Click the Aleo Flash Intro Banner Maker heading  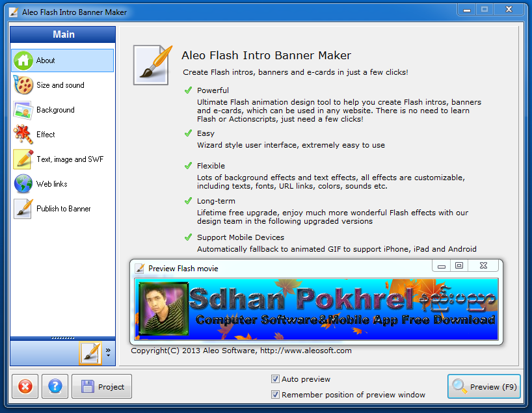point(266,55)
